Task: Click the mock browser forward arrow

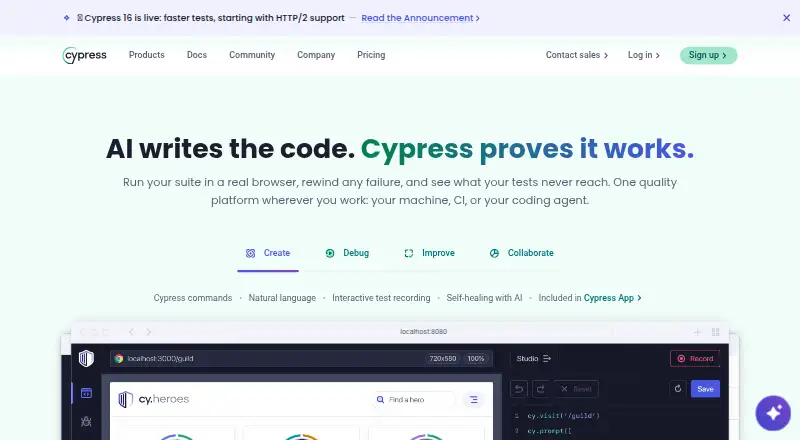Action: (148, 332)
